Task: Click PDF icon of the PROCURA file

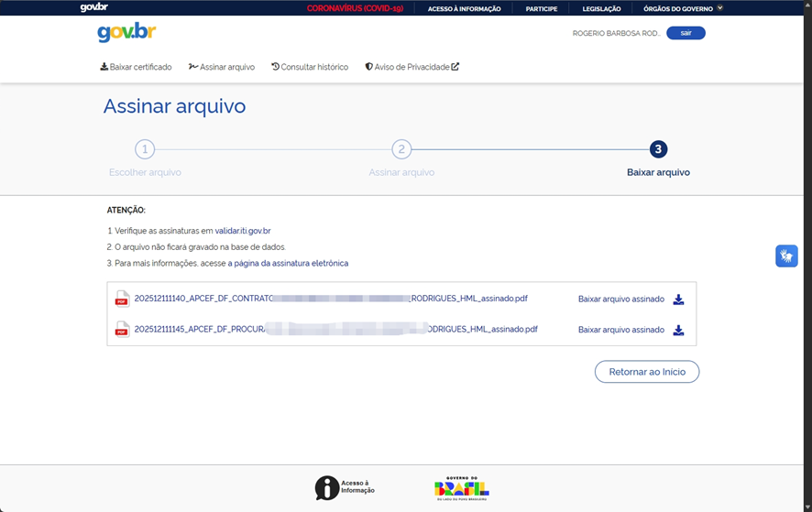Action: point(121,329)
